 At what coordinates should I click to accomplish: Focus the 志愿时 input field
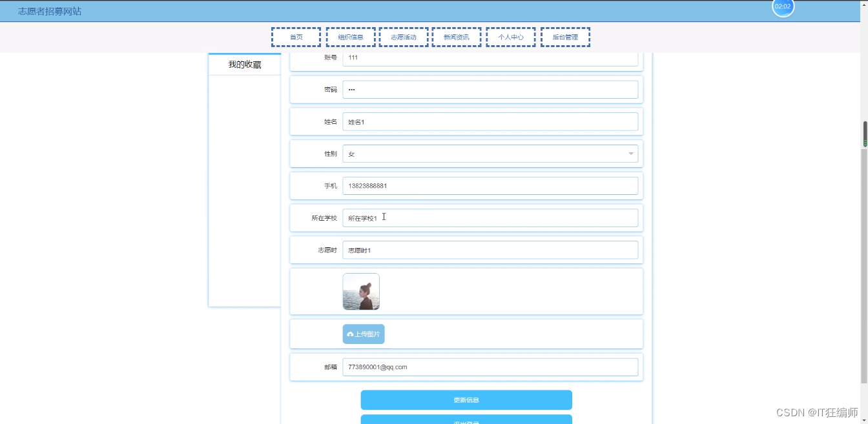pyautogui.click(x=490, y=250)
